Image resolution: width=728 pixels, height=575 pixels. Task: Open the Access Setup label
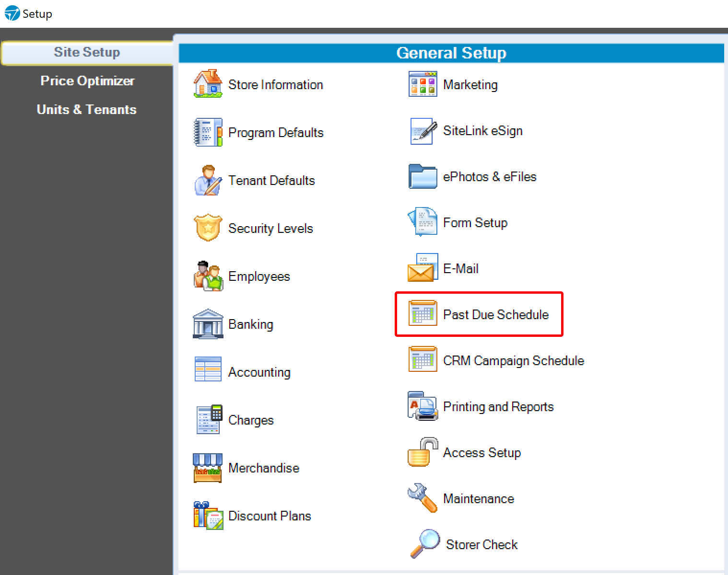click(x=482, y=453)
